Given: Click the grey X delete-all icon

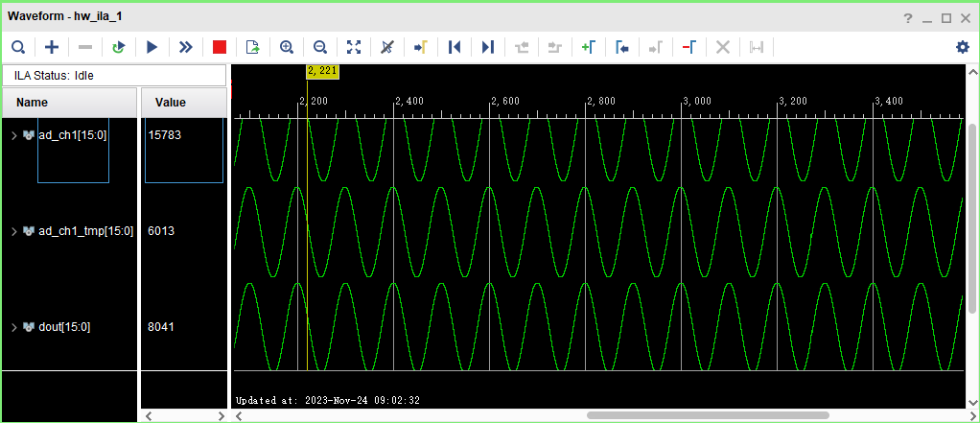Looking at the screenshot, I should (722, 47).
